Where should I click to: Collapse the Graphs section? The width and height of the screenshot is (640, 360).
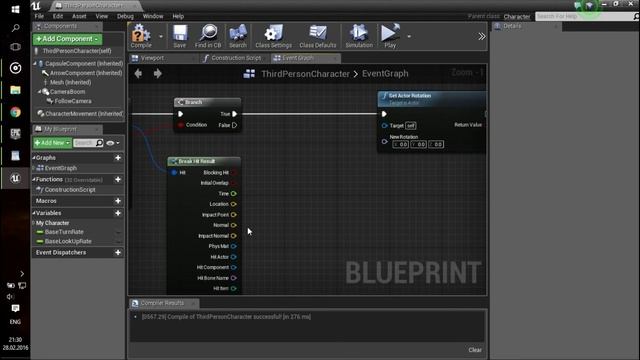click(34, 158)
